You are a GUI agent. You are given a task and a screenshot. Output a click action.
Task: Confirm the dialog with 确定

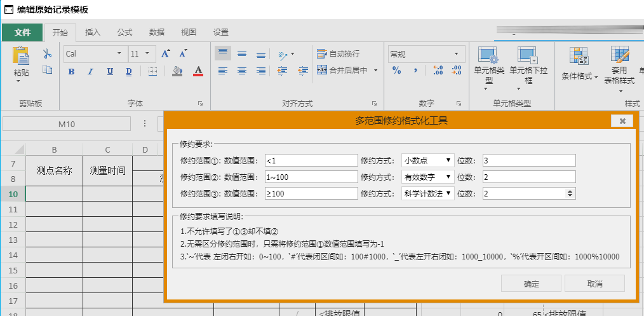coord(531,284)
